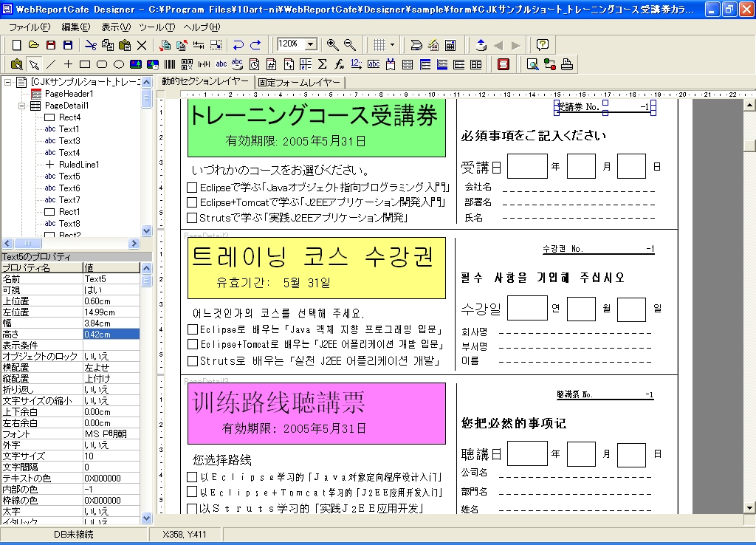
Task: Select RuledLine1 in the object tree
Action: point(79,165)
